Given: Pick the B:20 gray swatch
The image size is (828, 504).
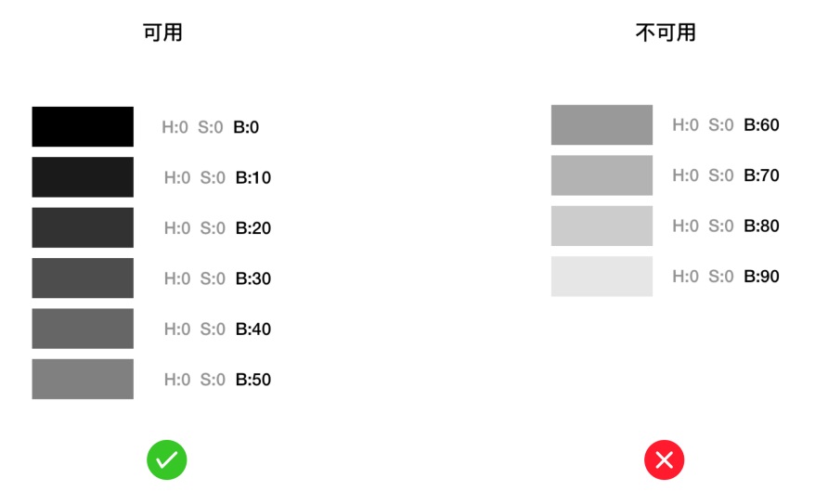Looking at the screenshot, I should [x=83, y=227].
